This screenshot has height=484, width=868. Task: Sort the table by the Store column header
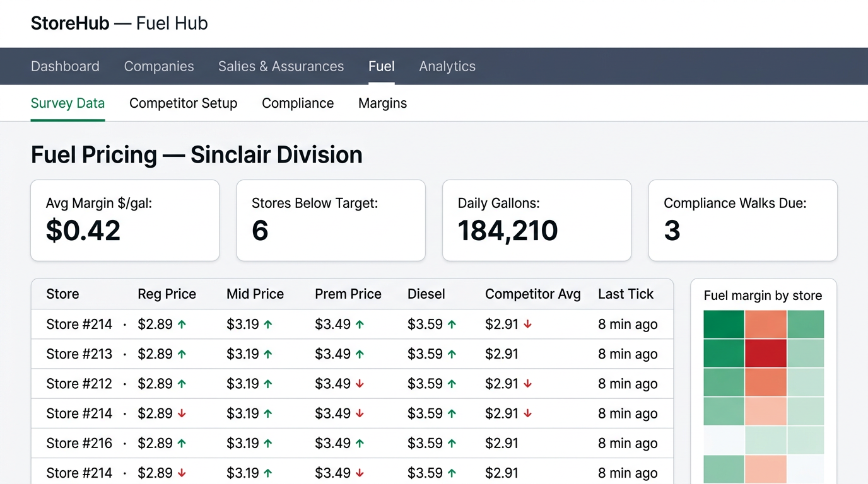(x=62, y=294)
